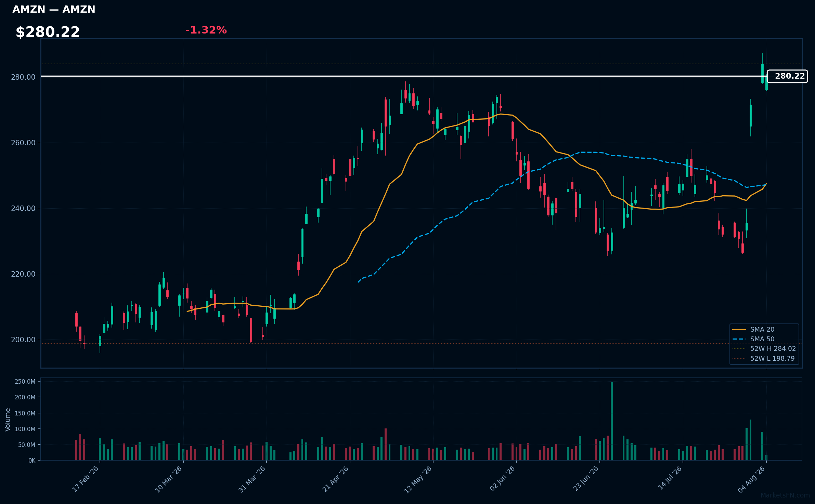
Task: Click the AMZN — AMZN chart title
Action: pos(54,9)
